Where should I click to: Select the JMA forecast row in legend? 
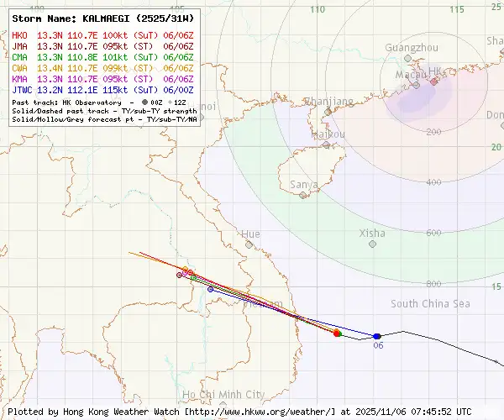point(102,46)
